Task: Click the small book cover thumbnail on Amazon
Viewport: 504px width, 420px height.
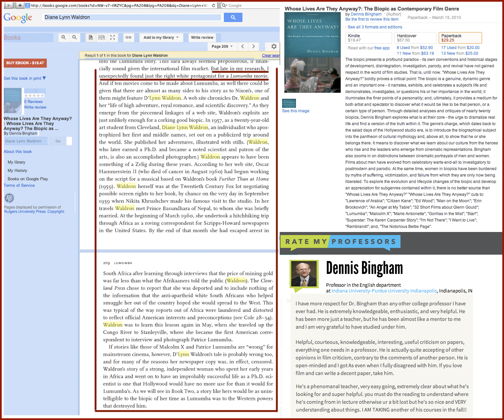Action: point(289,103)
